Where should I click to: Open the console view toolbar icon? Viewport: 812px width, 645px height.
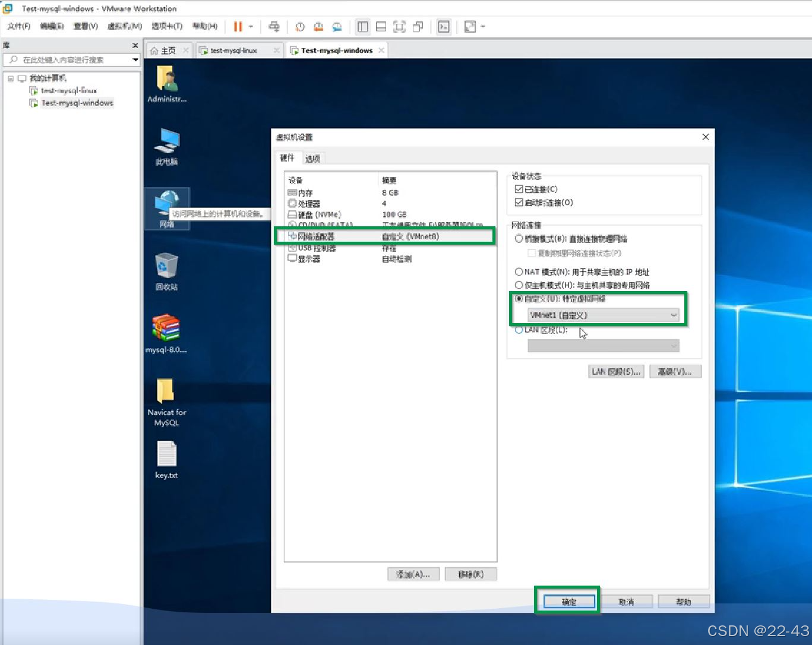444,27
